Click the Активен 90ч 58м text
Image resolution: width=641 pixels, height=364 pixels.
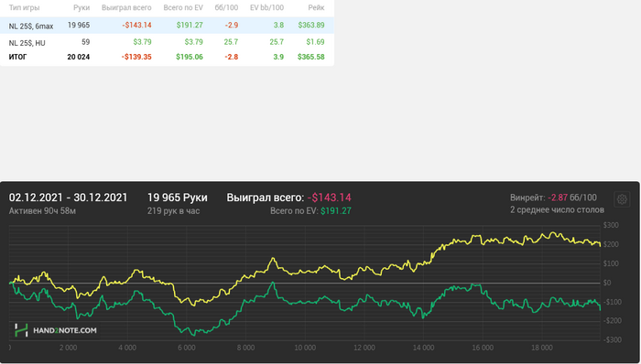(42, 211)
